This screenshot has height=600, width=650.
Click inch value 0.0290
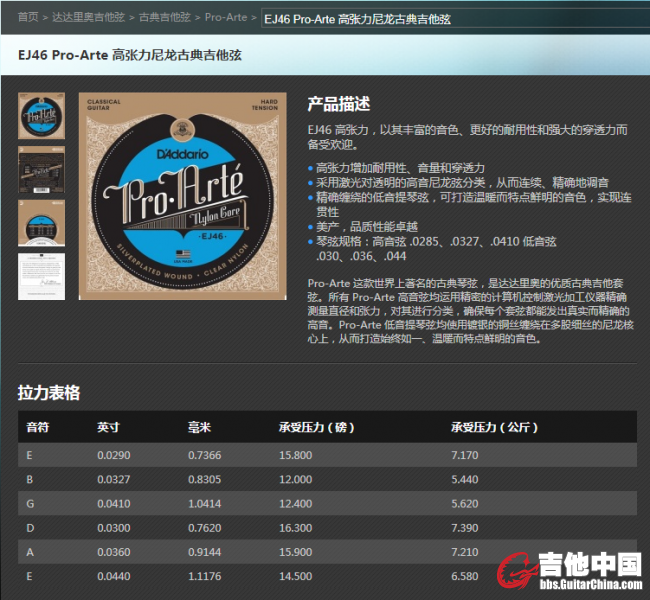click(x=114, y=455)
